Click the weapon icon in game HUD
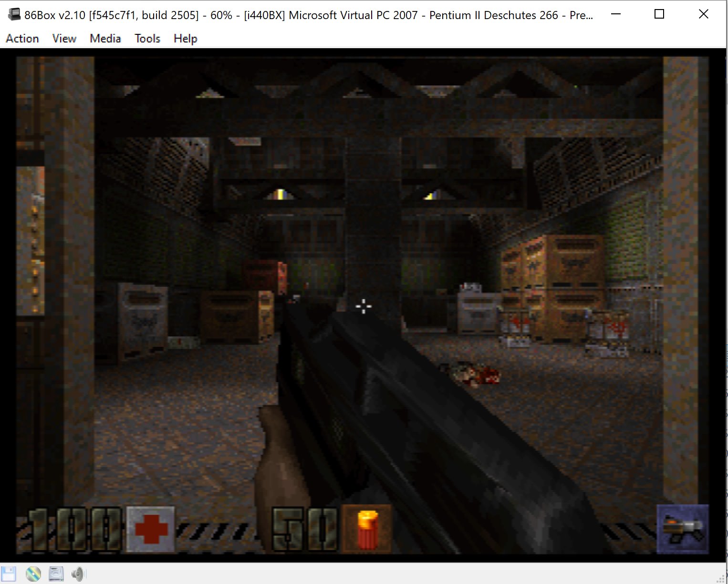This screenshot has width=728, height=584. click(x=683, y=529)
